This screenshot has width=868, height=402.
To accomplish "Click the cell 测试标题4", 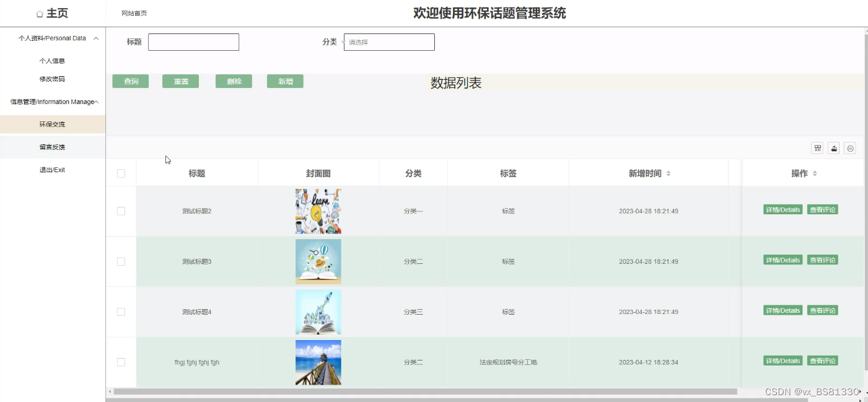I will pyautogui.click(x=197, y=312).
